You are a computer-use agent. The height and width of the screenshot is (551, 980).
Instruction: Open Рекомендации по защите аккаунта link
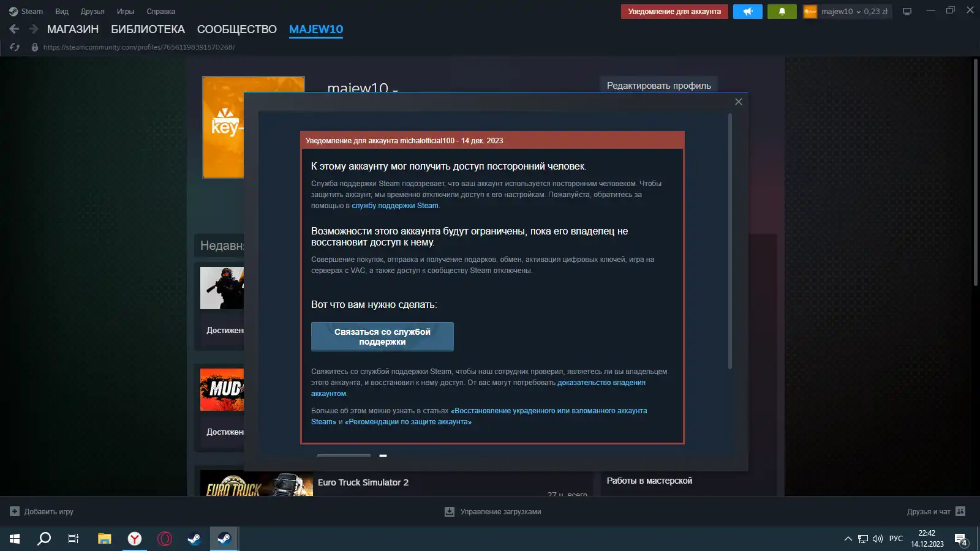click(x=408, y=422)
